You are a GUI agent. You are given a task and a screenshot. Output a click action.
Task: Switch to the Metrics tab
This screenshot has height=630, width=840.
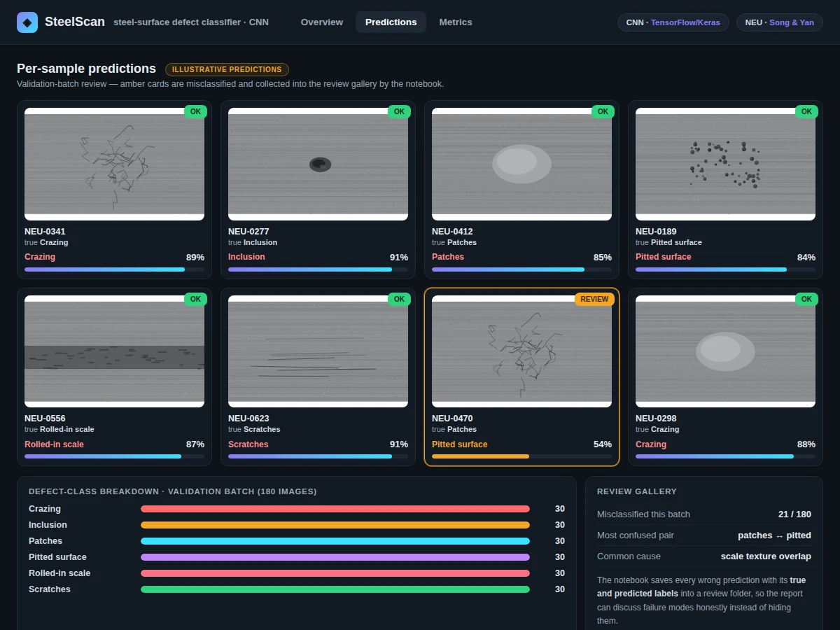pyautogui.click(x=456, y=22)
